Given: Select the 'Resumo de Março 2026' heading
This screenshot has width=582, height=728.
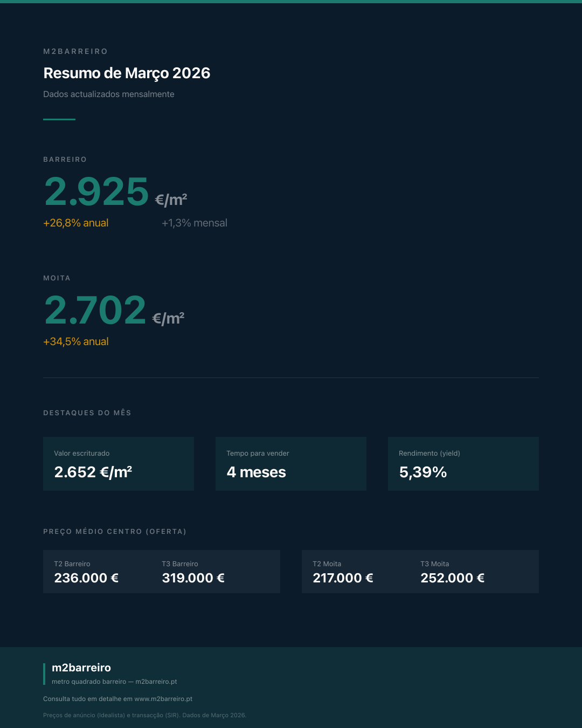Looking at the screenshot, I should click(x=127, y=73).
